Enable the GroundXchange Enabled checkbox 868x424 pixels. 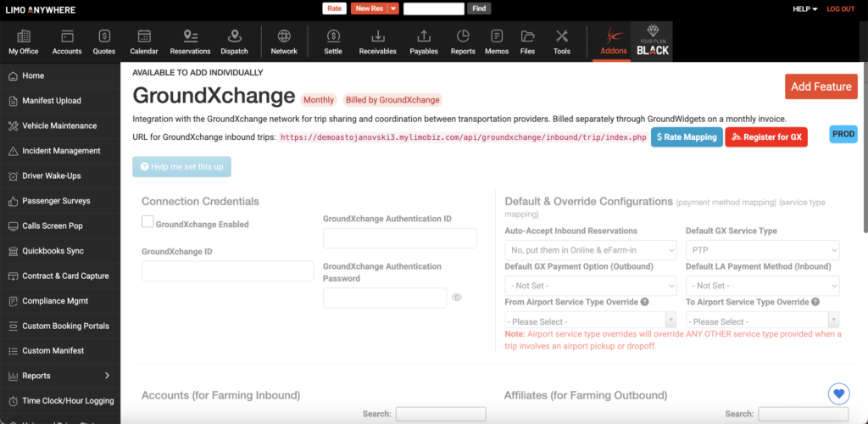pos(147,222)
